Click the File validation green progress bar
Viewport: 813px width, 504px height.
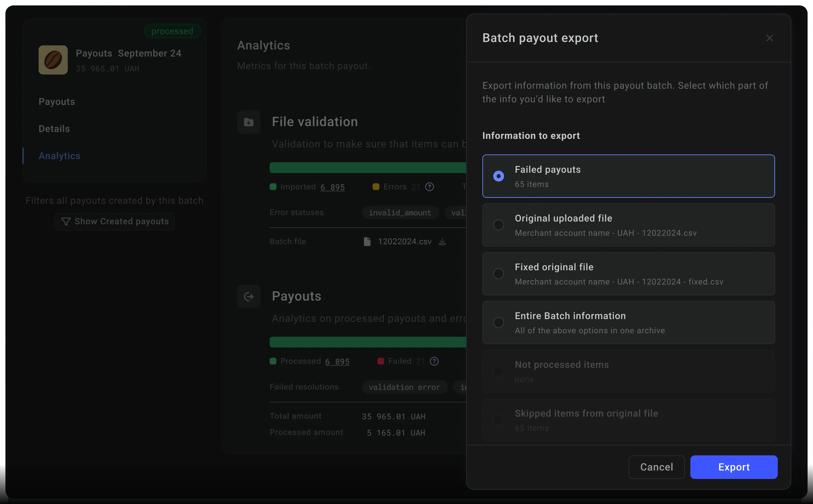coord(368,168)
